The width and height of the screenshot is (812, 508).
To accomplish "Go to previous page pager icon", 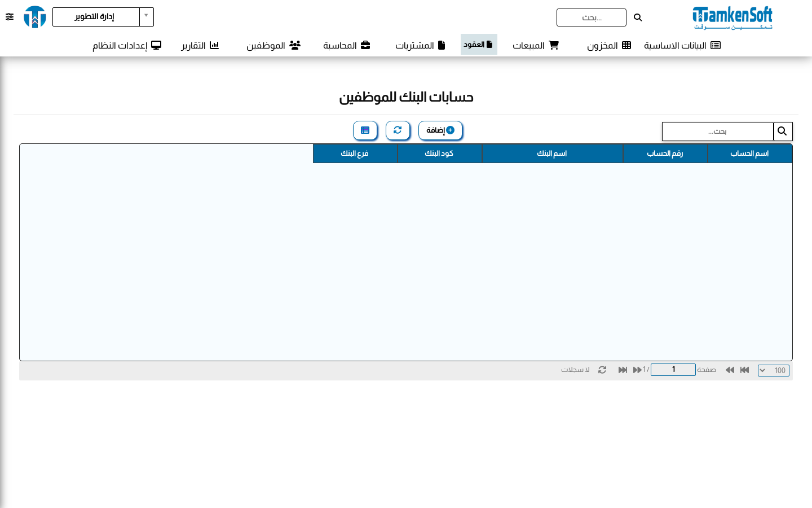I will tap(730, 370).
